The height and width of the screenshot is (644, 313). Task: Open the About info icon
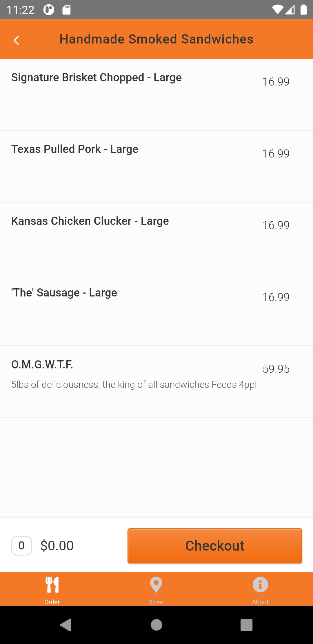pyautogui.click(x=260, y=584)
